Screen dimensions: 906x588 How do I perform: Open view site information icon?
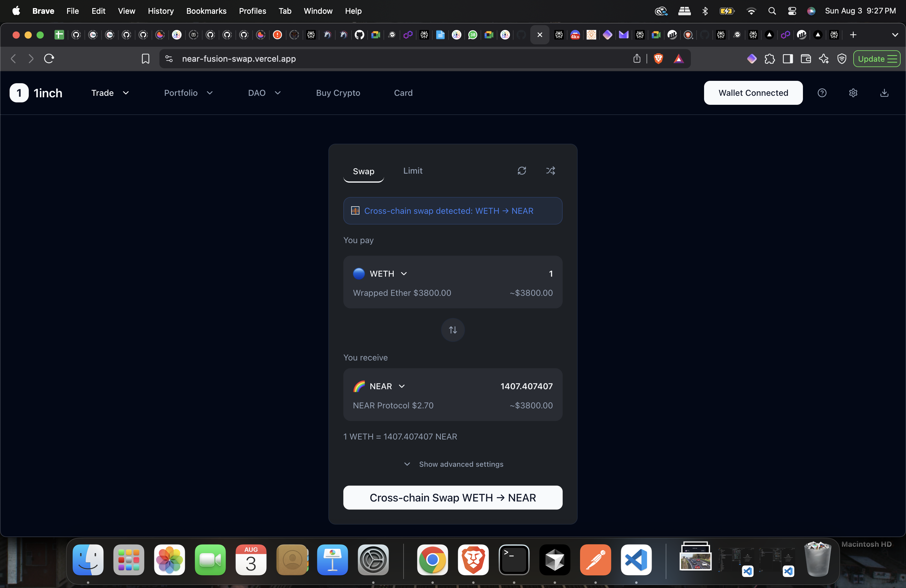[169, 59]
